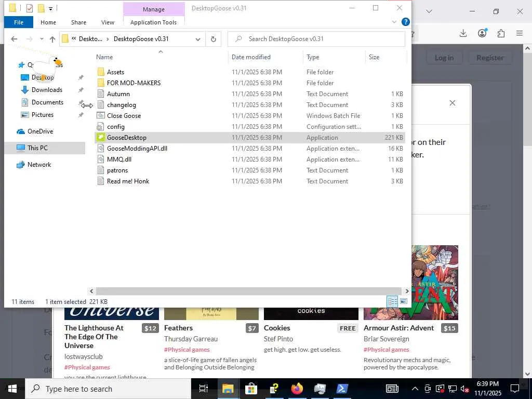Image resolution: width=532 pixels, height=399 pixels.
Task: Open Firefox account icon
Action: (x=482, y=33)
